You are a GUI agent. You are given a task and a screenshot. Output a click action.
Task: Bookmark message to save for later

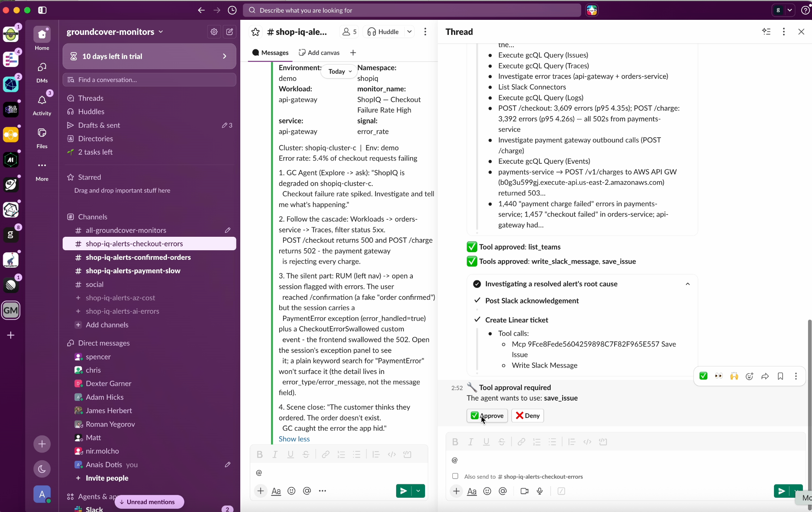780,376
